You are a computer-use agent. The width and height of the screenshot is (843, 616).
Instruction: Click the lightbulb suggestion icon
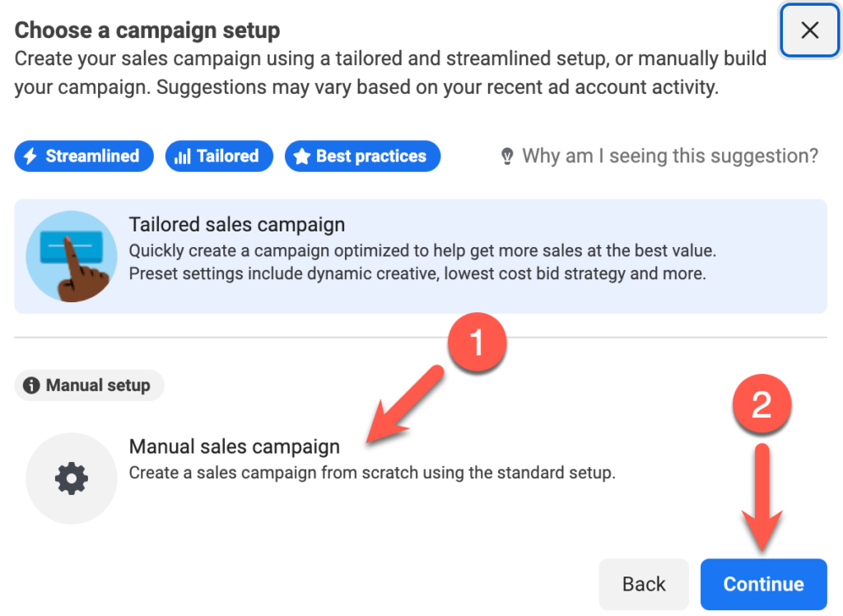click(508, 156)
